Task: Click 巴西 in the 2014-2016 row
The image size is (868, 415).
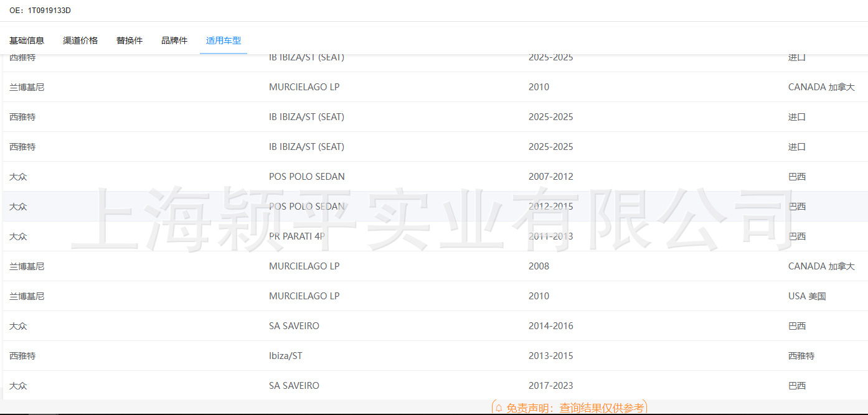Action: (x=797, y=326)
